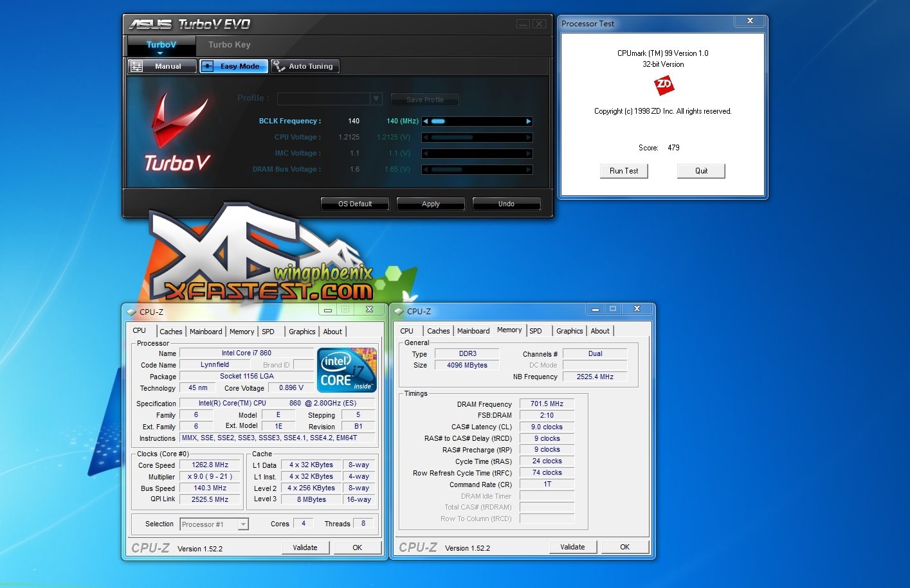Click the left CPU-Z title bar icon

click(x=132, y=312)
